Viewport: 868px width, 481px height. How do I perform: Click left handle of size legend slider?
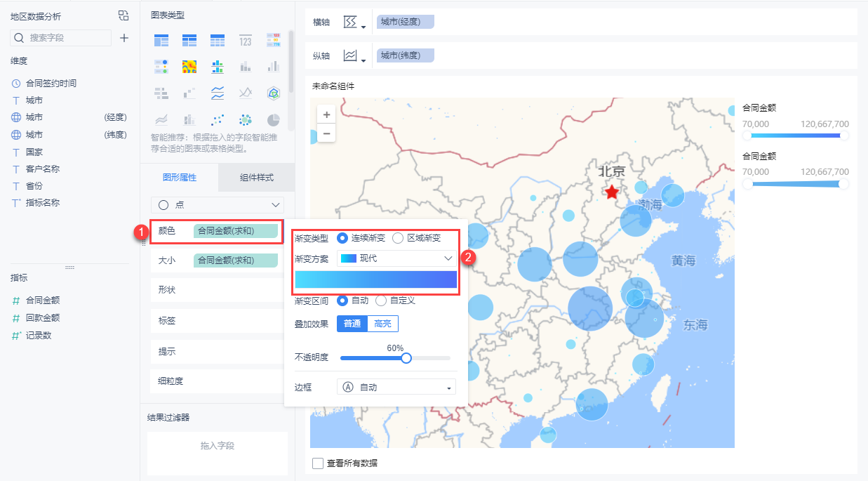pyautogui.click(x=747, y=184)
